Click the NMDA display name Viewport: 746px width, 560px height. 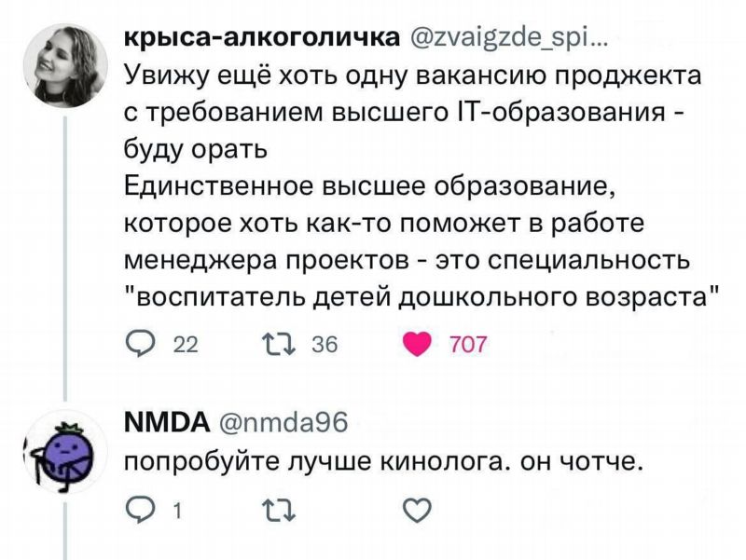167,422
